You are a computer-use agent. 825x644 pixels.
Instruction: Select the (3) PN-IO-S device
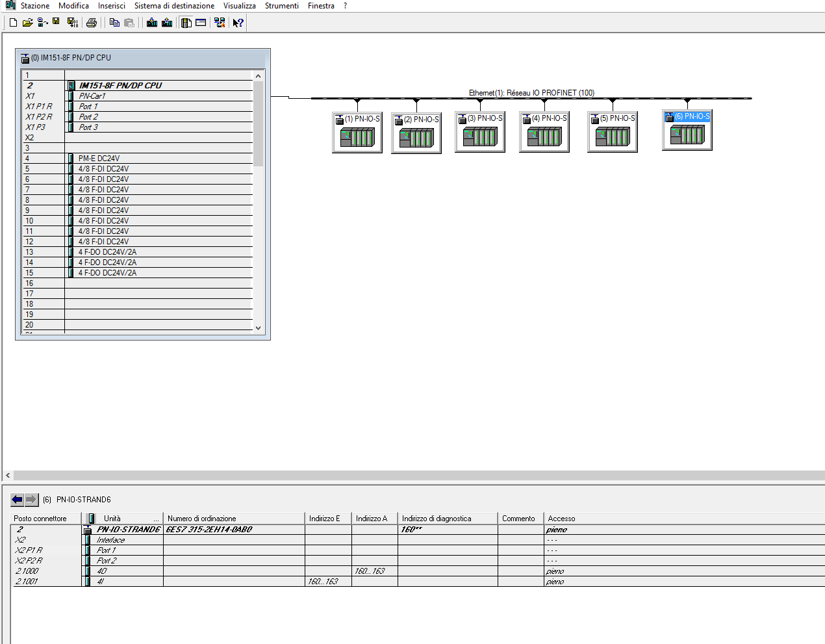pos(480,132)
